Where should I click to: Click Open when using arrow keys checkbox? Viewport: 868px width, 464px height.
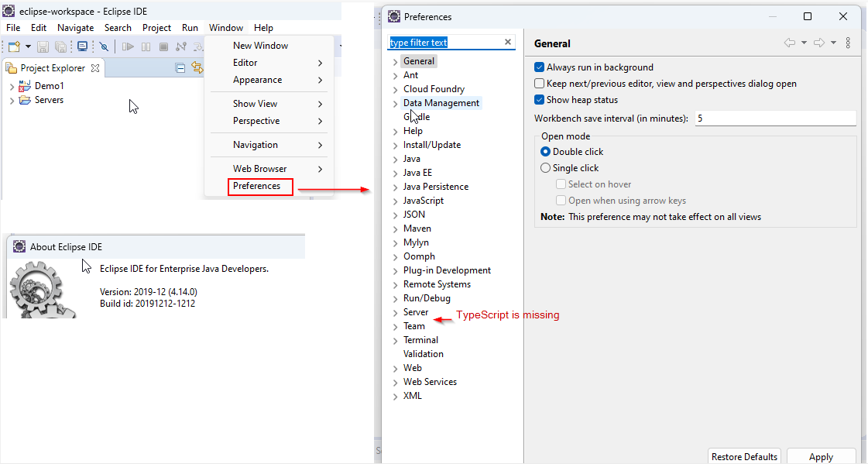(x=561, y=201)
